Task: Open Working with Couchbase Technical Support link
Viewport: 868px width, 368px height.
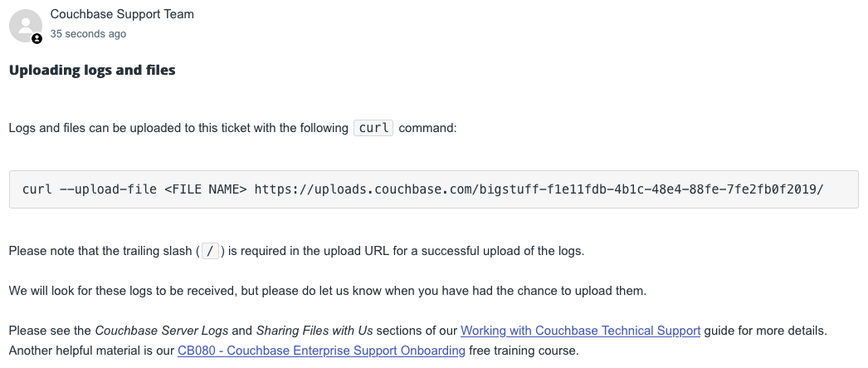Action: coord(580,331)
